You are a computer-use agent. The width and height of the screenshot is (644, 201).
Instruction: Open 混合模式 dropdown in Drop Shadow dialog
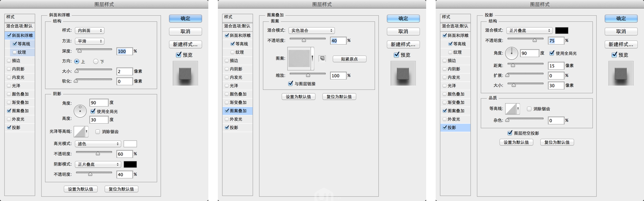click(530, 30)
